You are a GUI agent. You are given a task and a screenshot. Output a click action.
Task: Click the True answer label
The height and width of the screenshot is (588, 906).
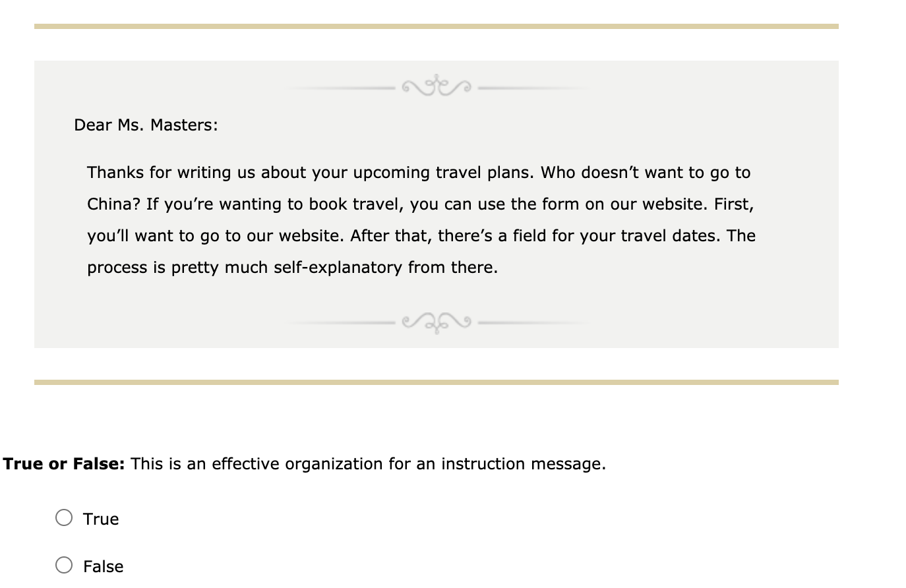pos(100,519)
